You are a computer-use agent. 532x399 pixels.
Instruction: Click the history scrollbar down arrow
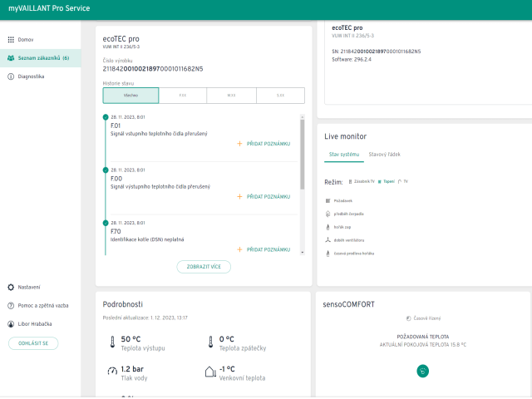[303, 253]
